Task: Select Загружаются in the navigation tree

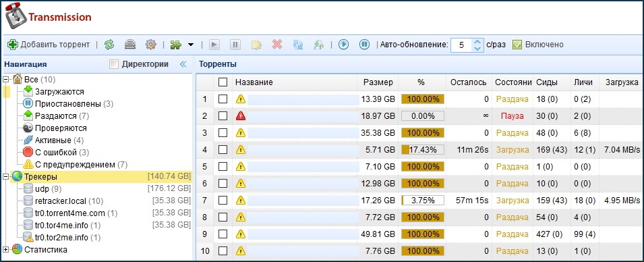Action: click(54, 92)
